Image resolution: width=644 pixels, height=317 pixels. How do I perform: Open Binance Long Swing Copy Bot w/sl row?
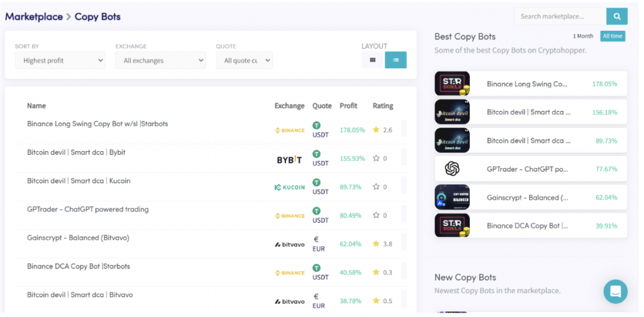211,130
